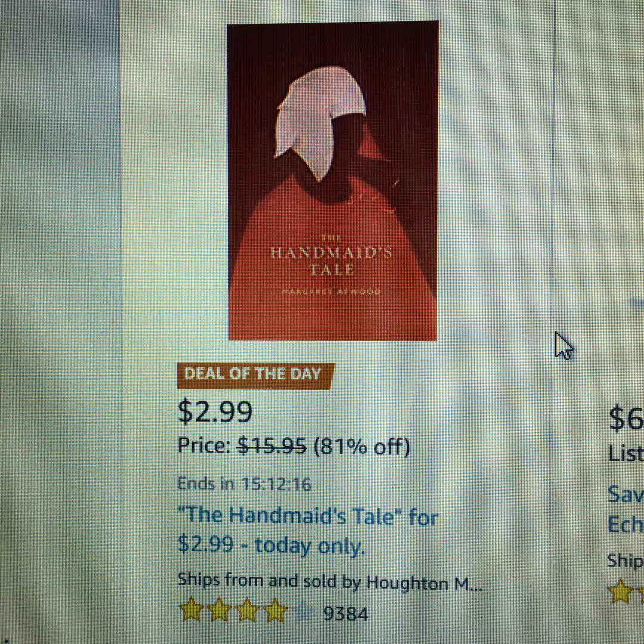Open the neighboring deal's Ech link line
644x644 pixels.
coord(626,525)
